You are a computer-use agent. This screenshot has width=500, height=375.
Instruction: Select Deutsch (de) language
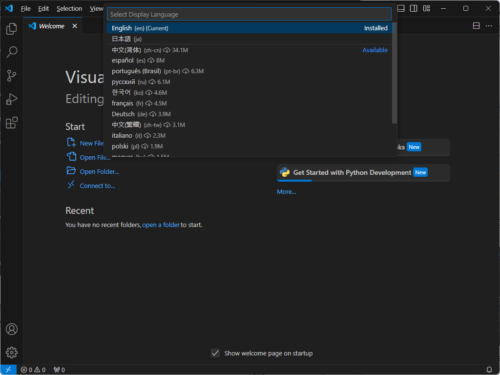click(249, 114)
